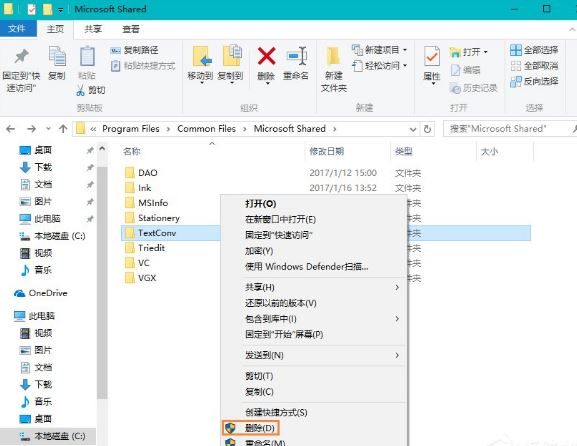Click Select all (全部选择) in ribbon

tap(534, 50)
